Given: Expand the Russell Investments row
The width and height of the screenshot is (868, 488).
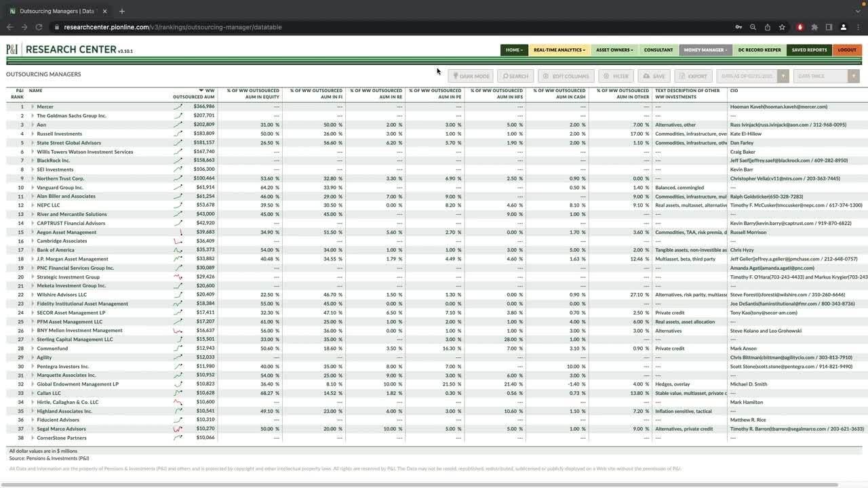Looking at the screenshot, I should pos(33,134).
